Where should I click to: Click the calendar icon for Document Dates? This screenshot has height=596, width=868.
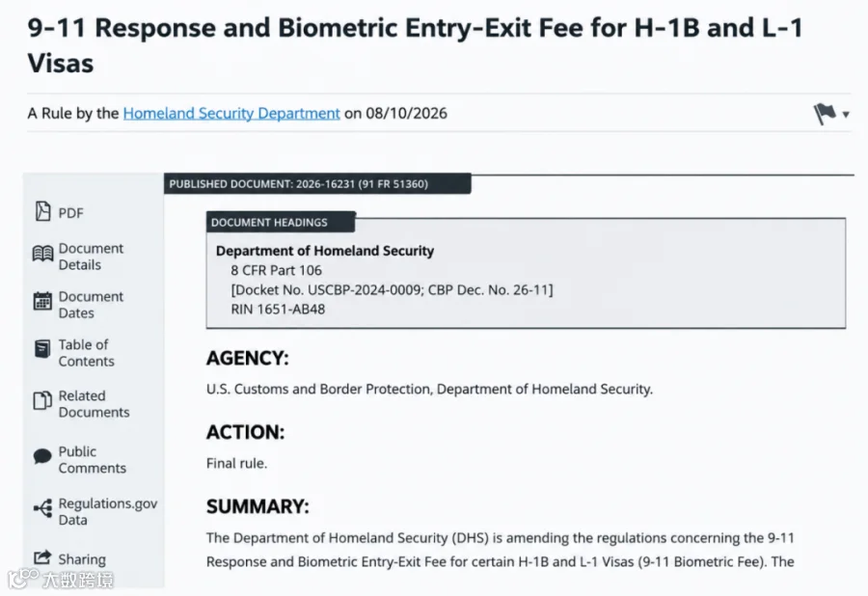[x=42, y=301]
